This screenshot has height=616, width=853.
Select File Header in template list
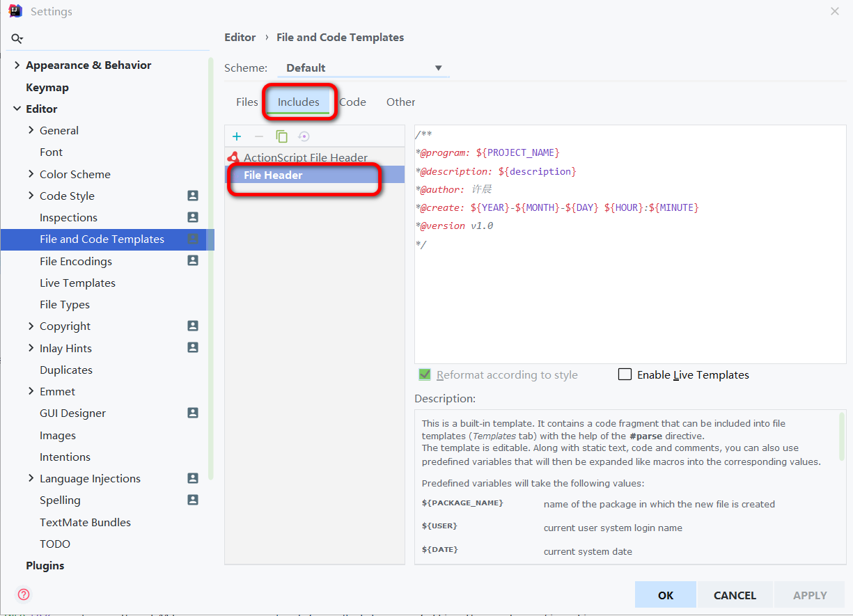315,175
